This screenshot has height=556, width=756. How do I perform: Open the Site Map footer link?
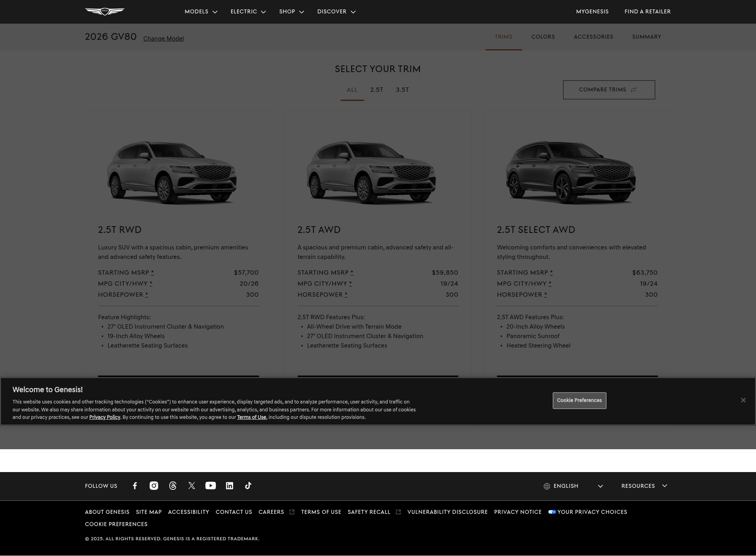pyautogui.click(x=149, y=512)
